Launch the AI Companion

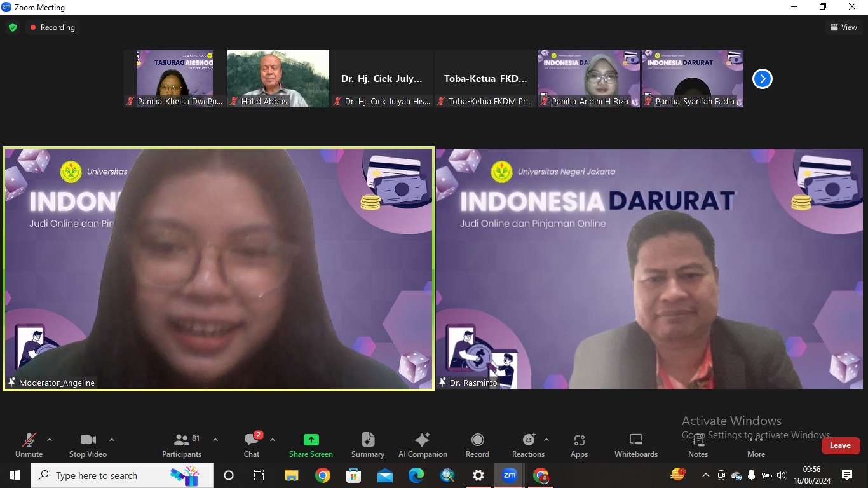[x=423, y=445]
